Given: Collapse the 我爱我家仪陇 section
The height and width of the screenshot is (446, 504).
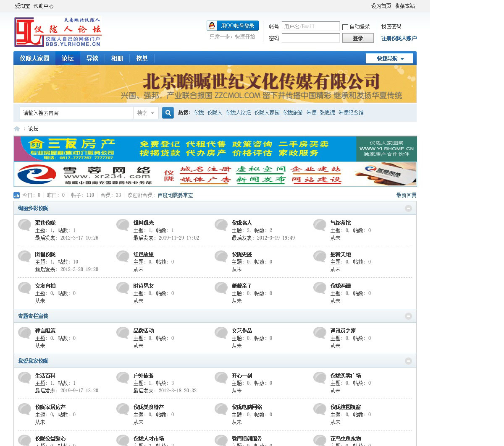Looking at the screenshot, I should 408,361.
